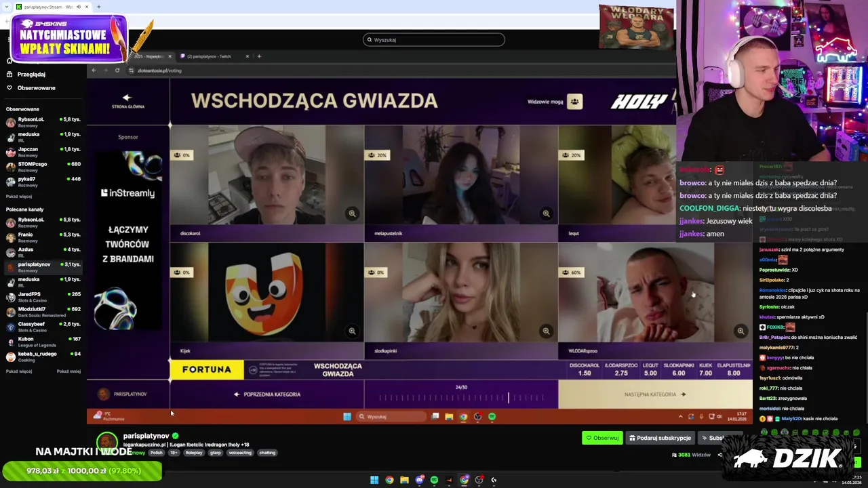Open File Explorer from the taskbar
This screenshot has width=868, height=488.
(x=404, y=480)
